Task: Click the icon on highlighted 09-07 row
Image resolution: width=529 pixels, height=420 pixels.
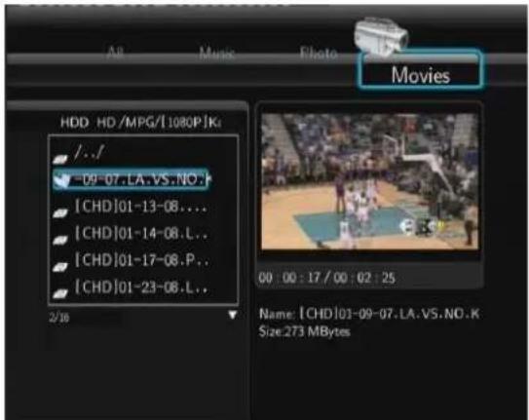Action: click(x=62, y=180)
